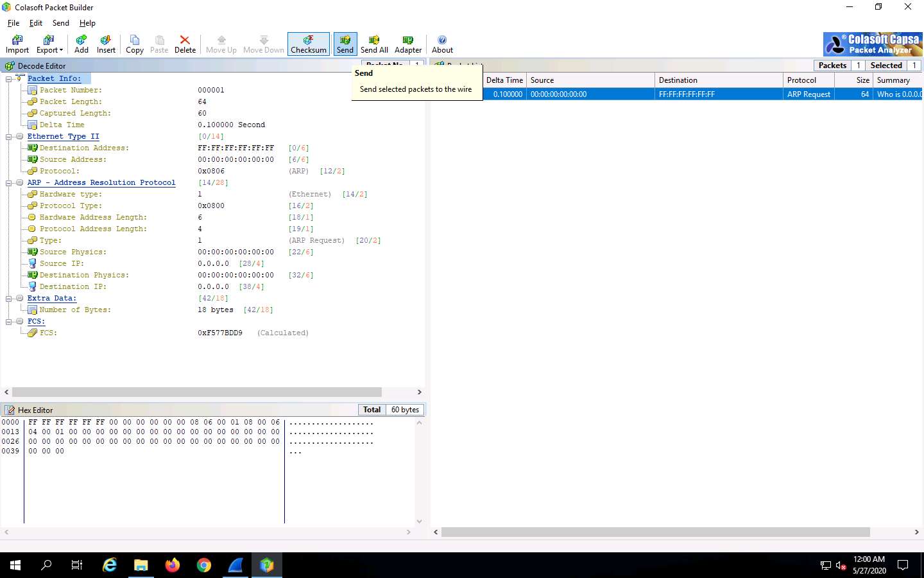Sort by the Size column header
The height and width of the screenshot is (578, 924).
854,80
